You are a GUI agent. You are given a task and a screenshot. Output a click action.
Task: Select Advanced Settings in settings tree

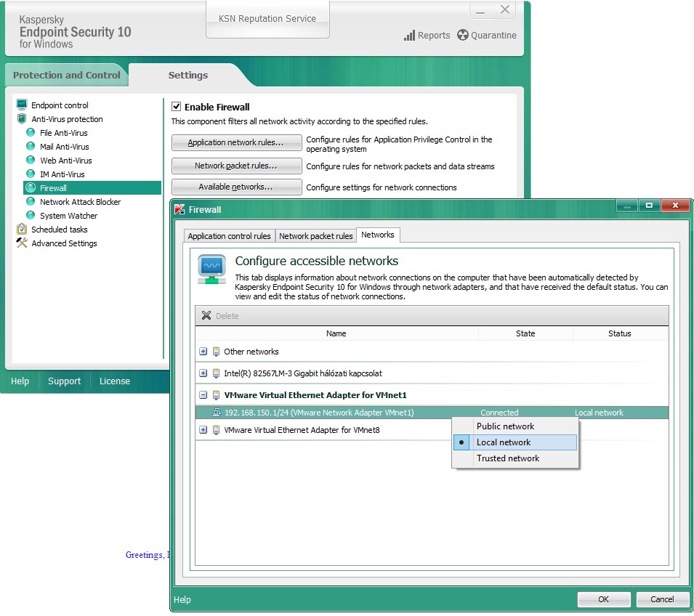(x=64, y=243)
